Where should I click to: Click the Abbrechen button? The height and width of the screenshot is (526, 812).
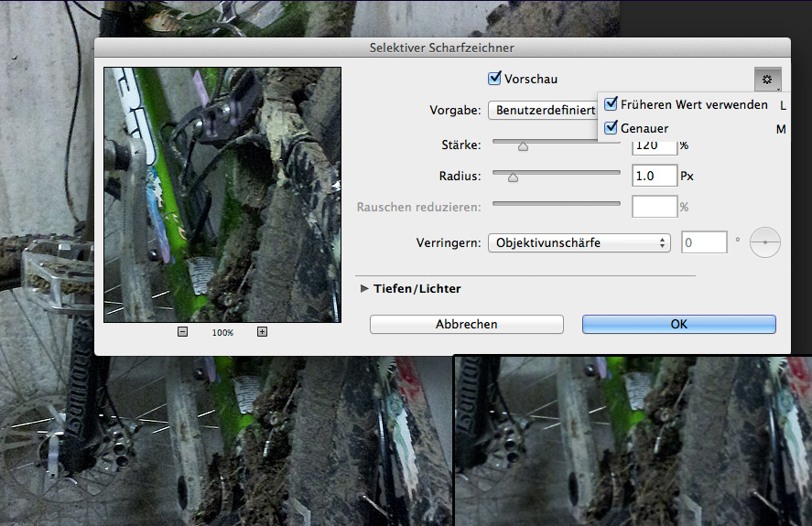tap(467, 324)
